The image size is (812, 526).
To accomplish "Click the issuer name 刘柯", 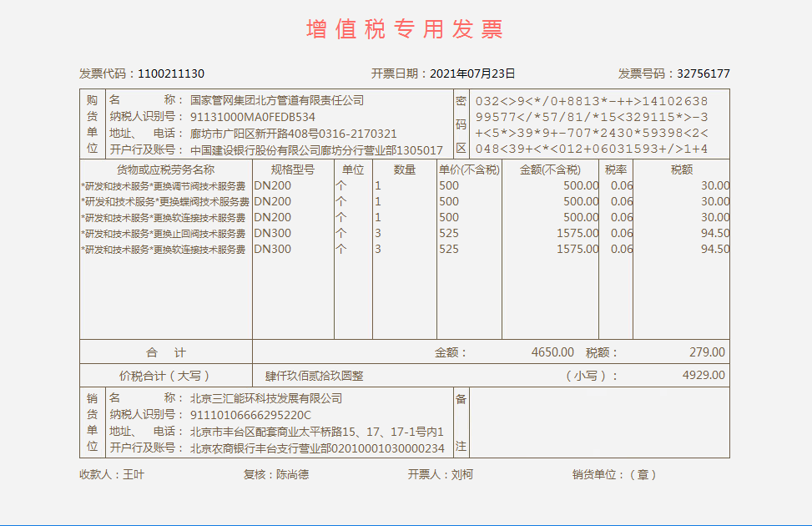I will (x=462, y=475).
